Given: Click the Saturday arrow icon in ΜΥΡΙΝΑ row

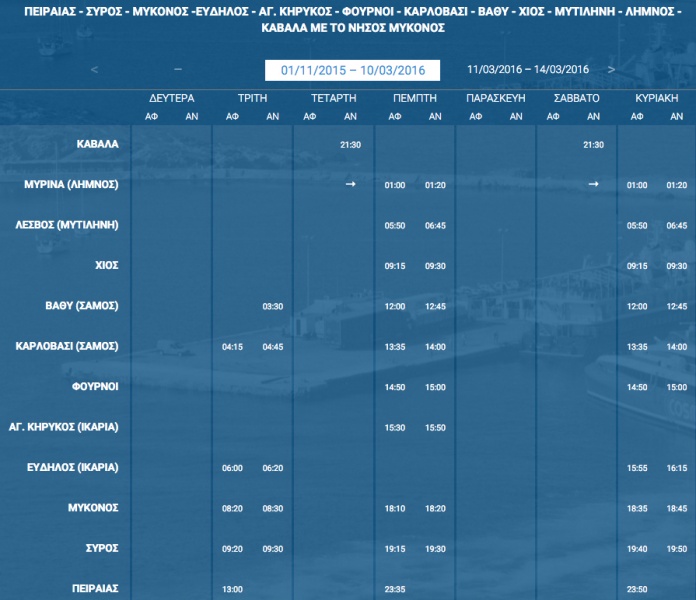Looking at the screenshot, I should (x=593, y=184).
